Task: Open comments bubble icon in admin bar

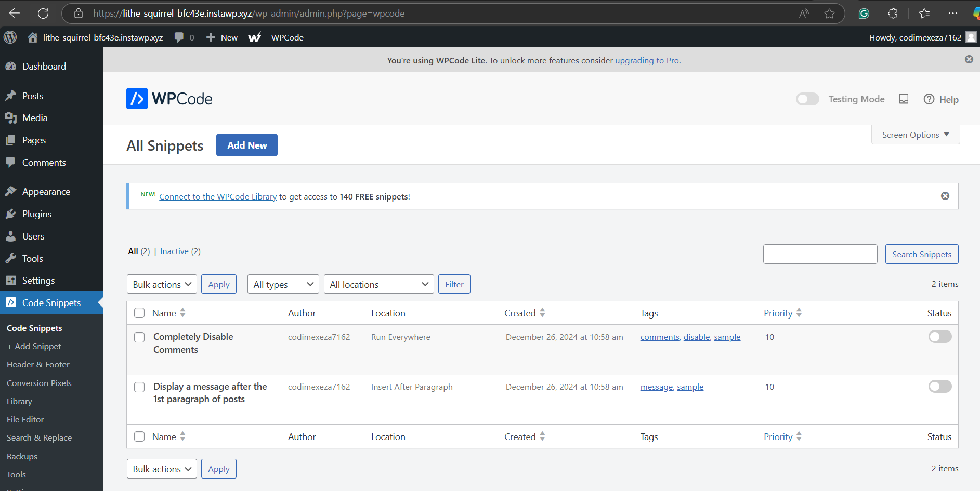Action: click(x=179, y=37)
